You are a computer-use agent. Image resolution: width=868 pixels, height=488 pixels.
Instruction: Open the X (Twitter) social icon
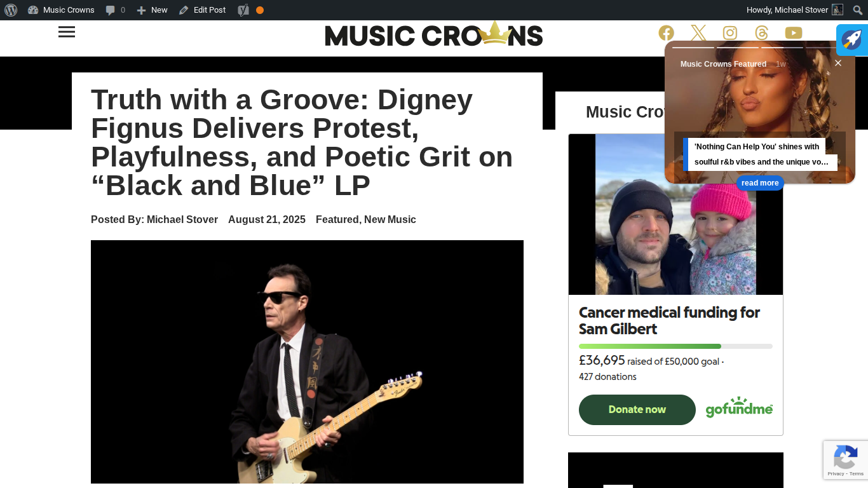tap(698, 33)
